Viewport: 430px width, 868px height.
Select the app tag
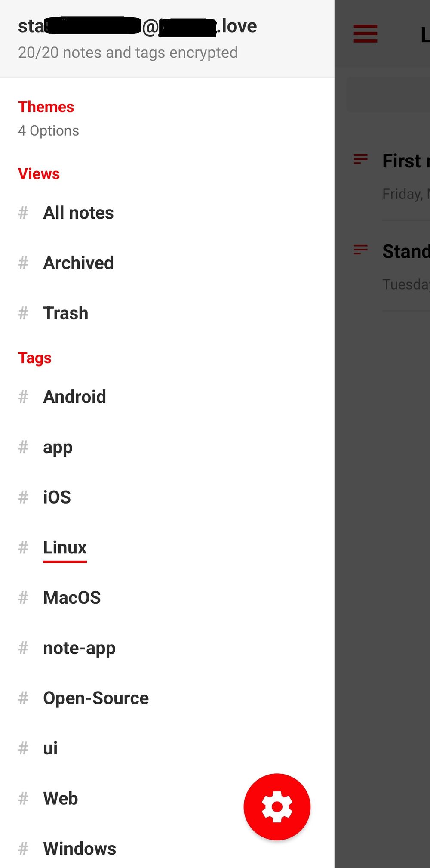(58, 448)
